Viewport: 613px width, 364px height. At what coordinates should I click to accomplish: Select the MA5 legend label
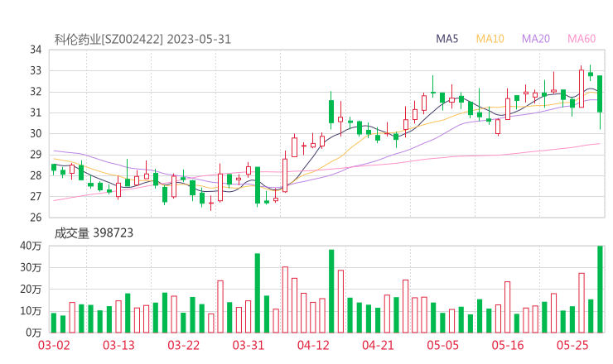point(446,39)
